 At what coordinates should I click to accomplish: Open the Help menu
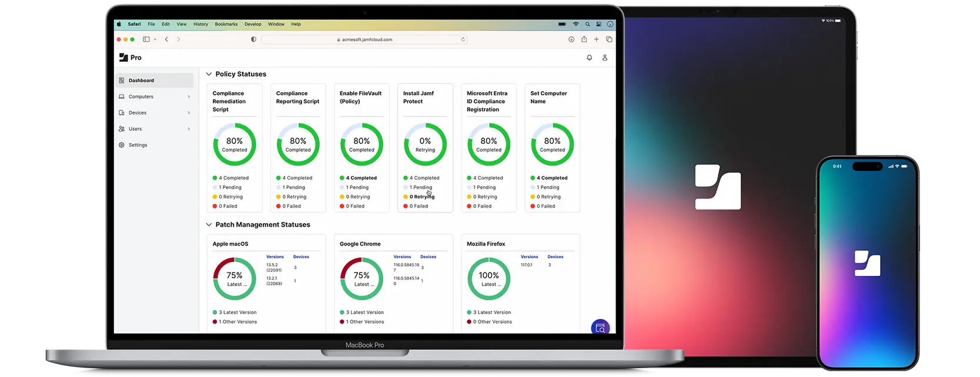tap(296, 24)
